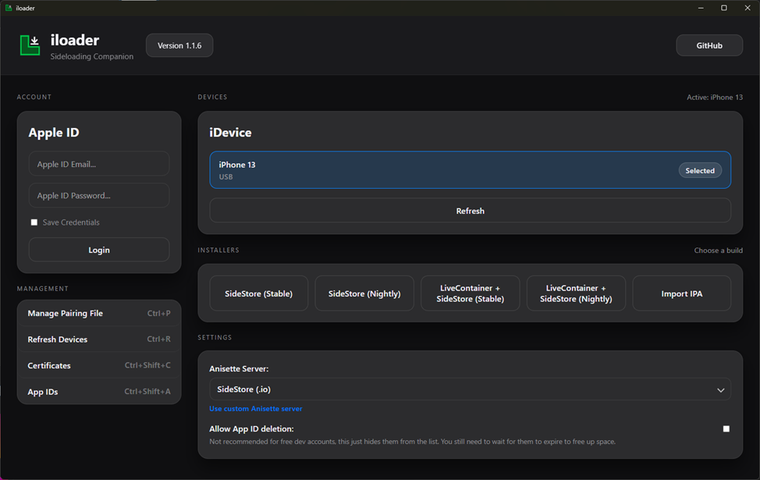
Task: Click the Active: iPhone 13 label
Action: click(x=714, y=97)
